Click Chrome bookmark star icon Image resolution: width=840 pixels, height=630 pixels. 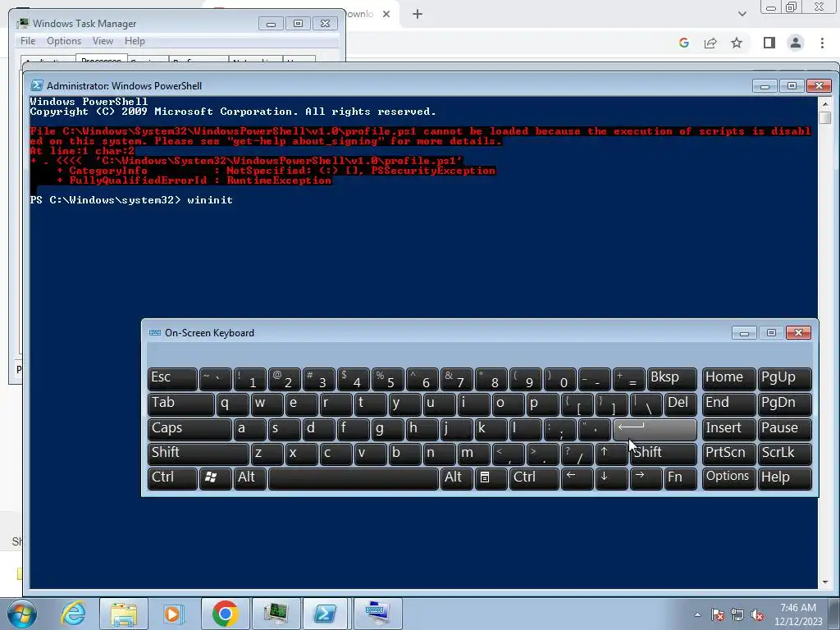(x=737, y=43)
